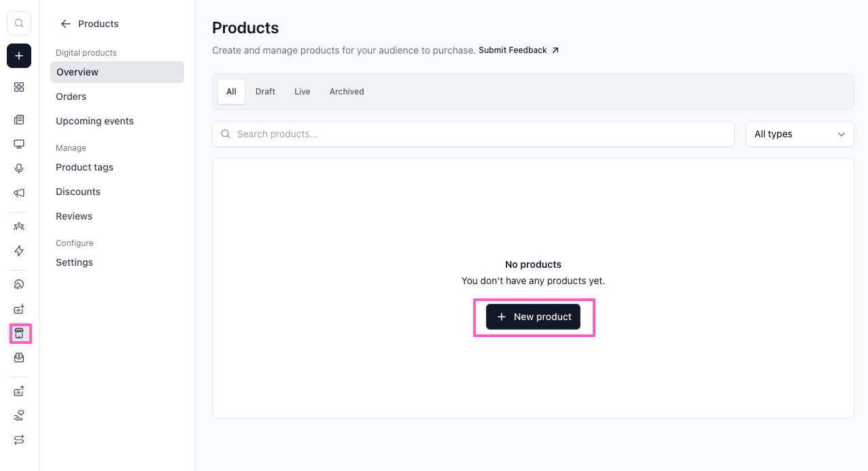Click the Search products input field

(473, 134)
